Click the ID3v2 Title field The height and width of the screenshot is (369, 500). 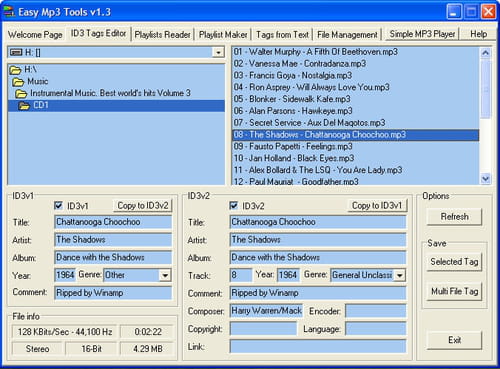318,222
